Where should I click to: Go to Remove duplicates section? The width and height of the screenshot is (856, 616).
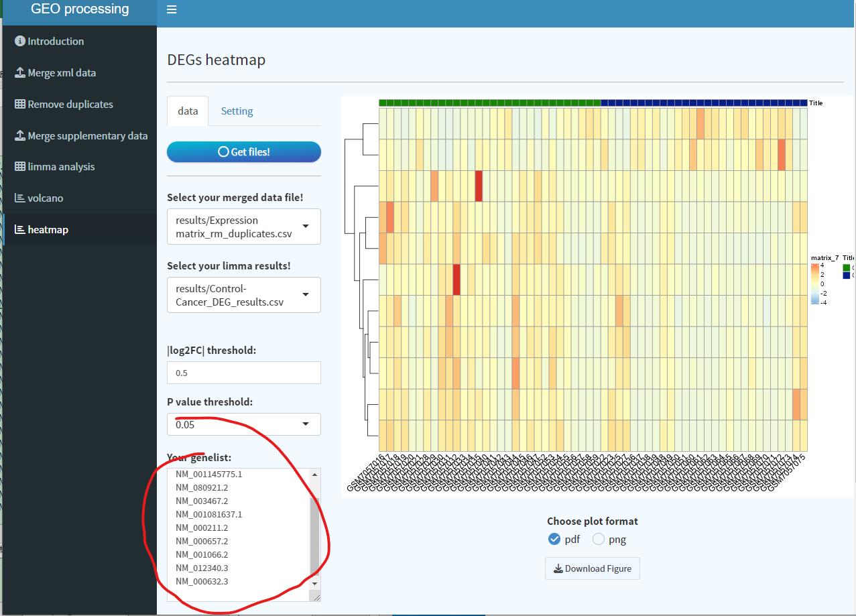(78, 105)
